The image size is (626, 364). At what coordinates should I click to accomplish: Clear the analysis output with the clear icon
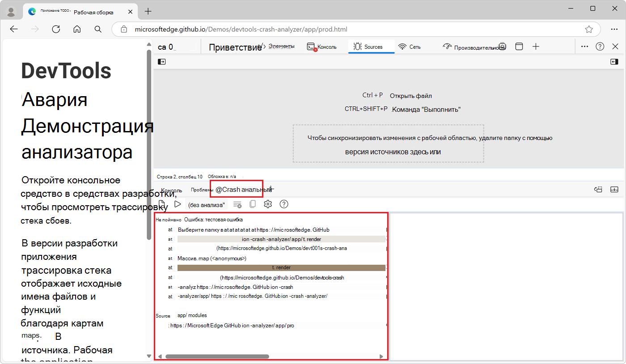click(x=237, y=204)
